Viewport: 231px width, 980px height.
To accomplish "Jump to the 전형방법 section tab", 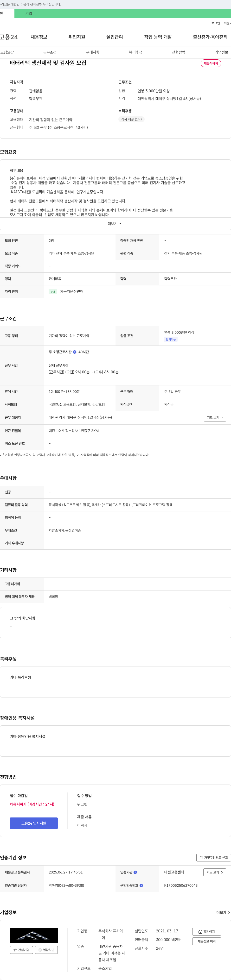I will (x=179, y=52).
